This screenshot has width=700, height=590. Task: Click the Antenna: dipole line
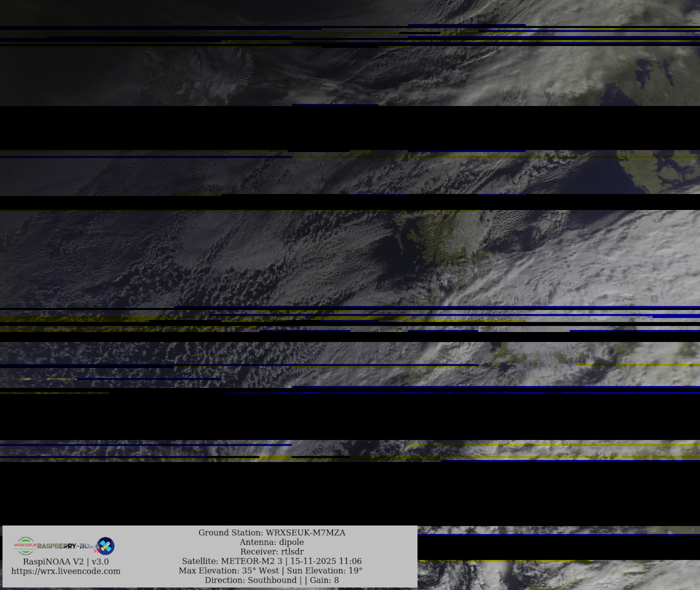(x=271, y=542)
